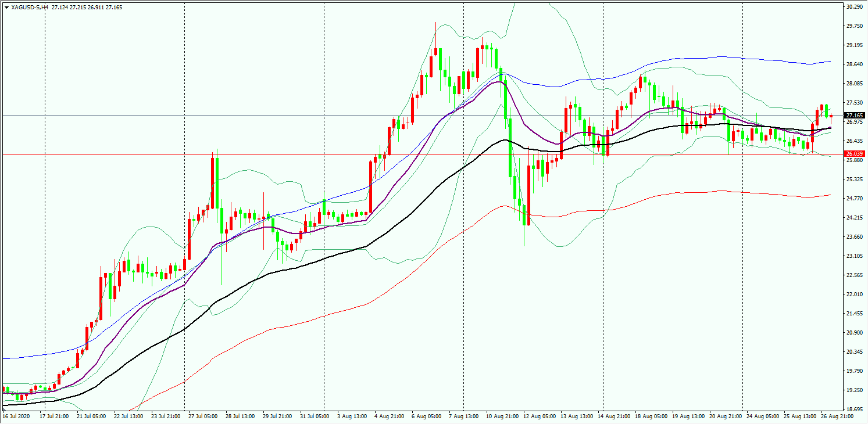Click the 28 Jul 13:00 time label
868x424 pixels.
pos(240,416)
